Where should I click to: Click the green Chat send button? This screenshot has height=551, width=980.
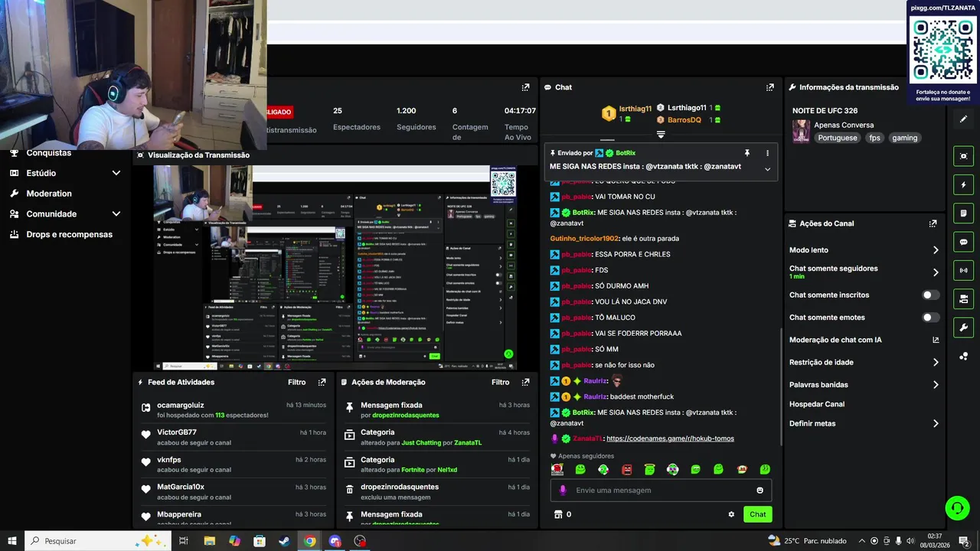pyautogui.click(x=757, y=514)
